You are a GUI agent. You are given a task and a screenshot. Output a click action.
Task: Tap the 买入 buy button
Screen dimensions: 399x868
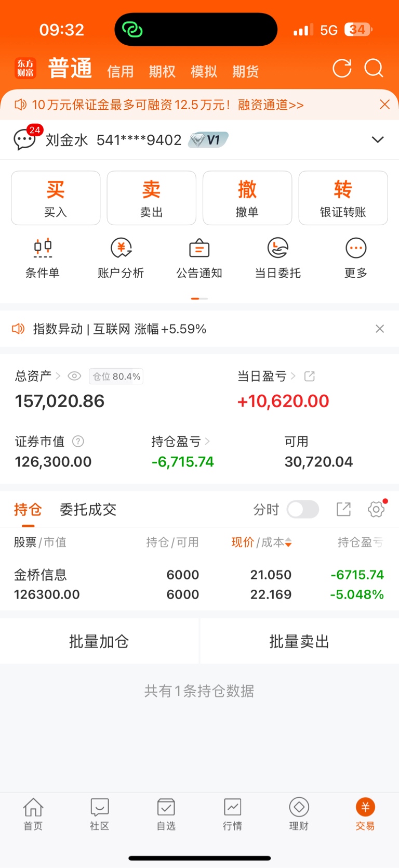coord(56,198)
